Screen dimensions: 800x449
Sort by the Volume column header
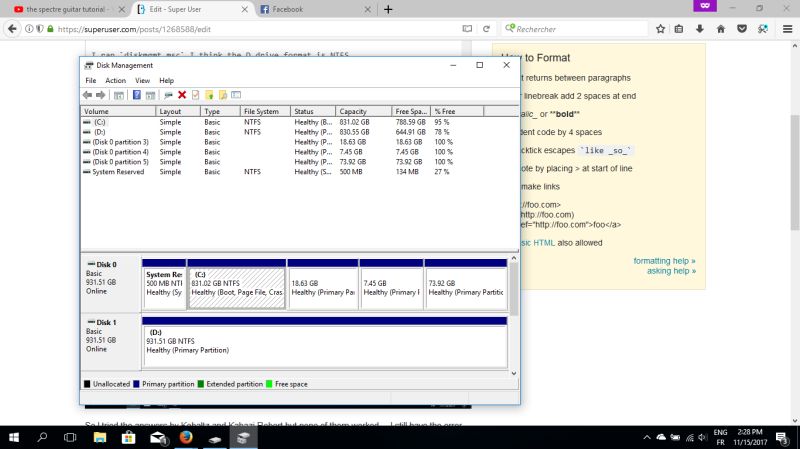[118, 111]
